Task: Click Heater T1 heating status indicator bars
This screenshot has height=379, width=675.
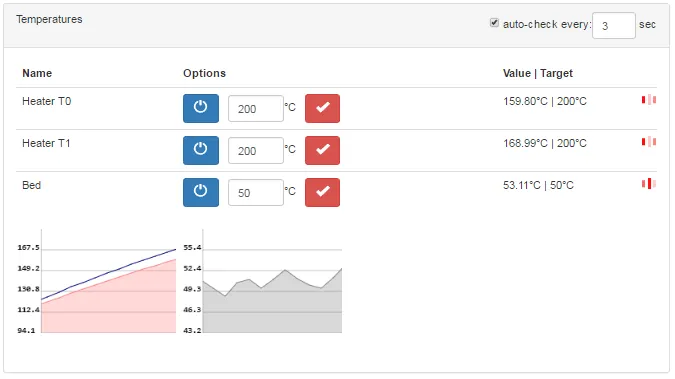Action: (x=649, y=142)
